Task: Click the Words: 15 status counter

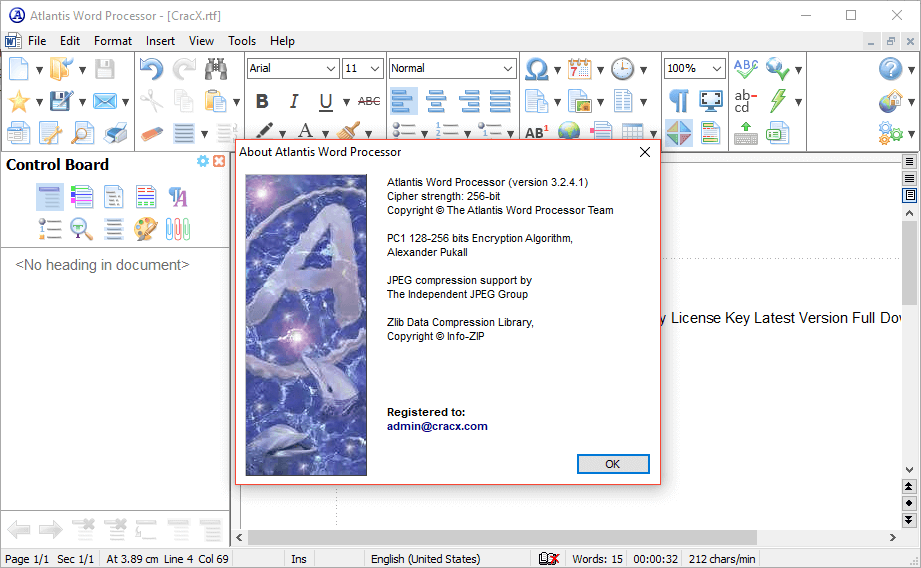Action: [597, 559]
